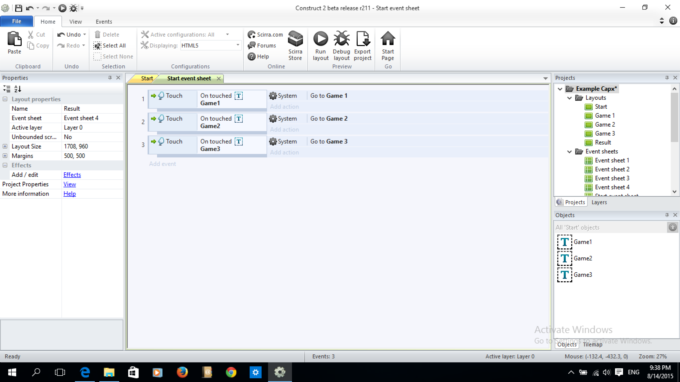Toggle categorized view in Properties panel
680x382 pixels.
tap(7, 89)
